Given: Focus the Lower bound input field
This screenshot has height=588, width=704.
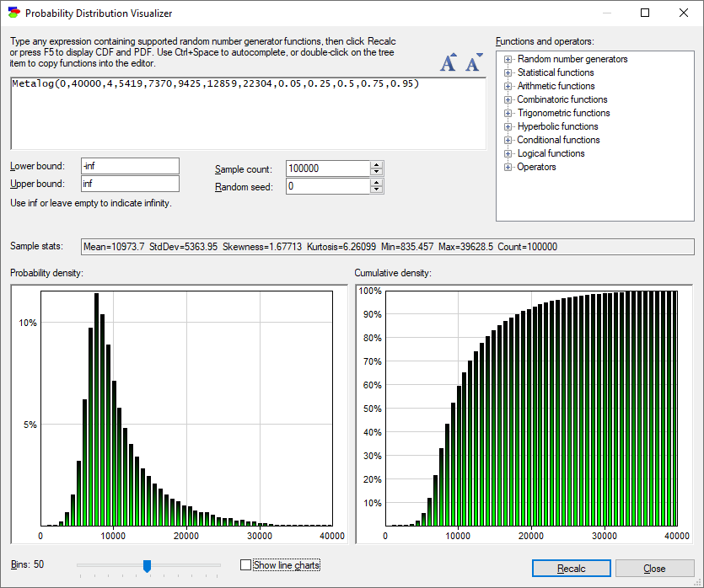Looking at the screenshot, I should pos(130,166).
